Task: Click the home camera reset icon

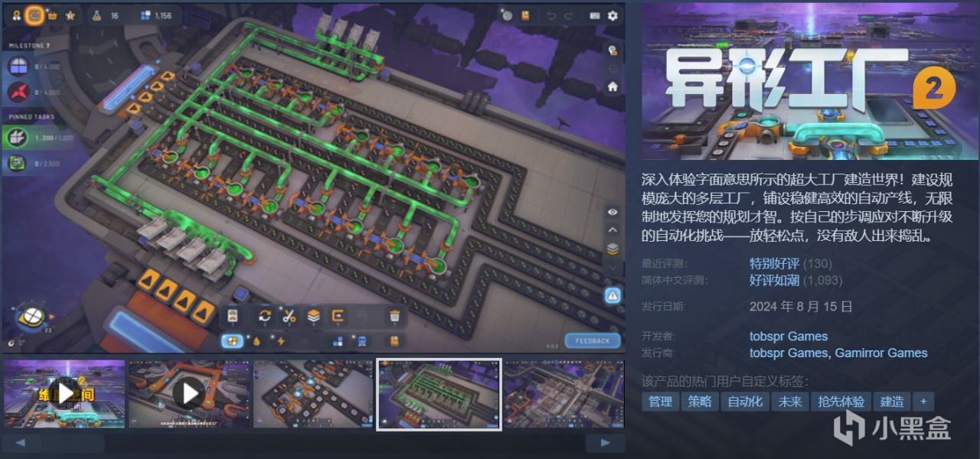Action: point(612,86)
